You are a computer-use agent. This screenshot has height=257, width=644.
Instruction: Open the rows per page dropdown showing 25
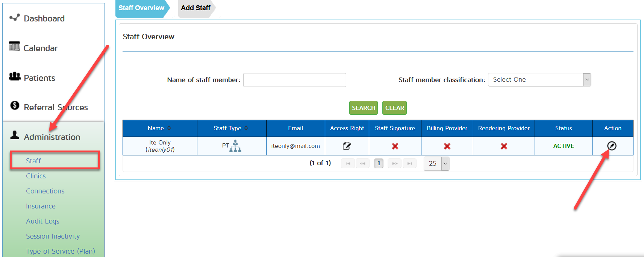[436, 164]
